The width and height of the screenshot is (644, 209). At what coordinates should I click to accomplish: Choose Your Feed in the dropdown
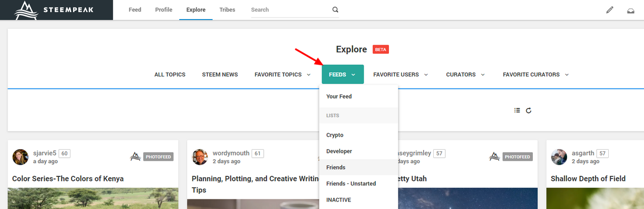(x=339, y=96)
